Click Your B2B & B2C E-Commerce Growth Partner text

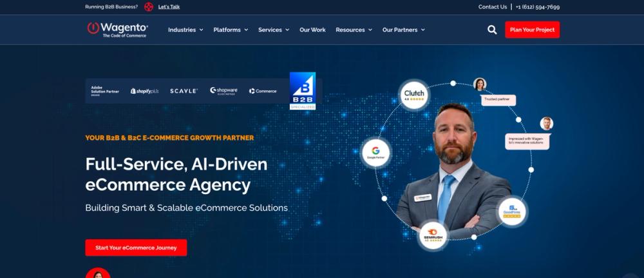[169, 138]
